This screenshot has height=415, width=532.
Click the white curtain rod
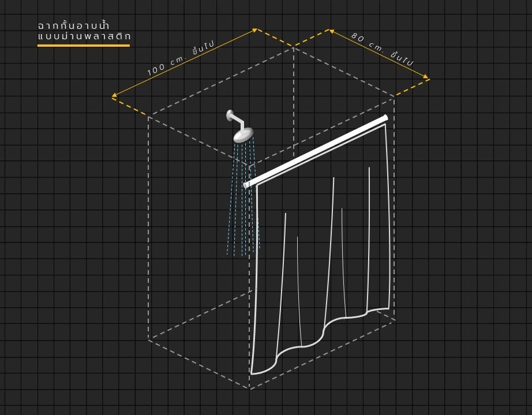point(316,151)
